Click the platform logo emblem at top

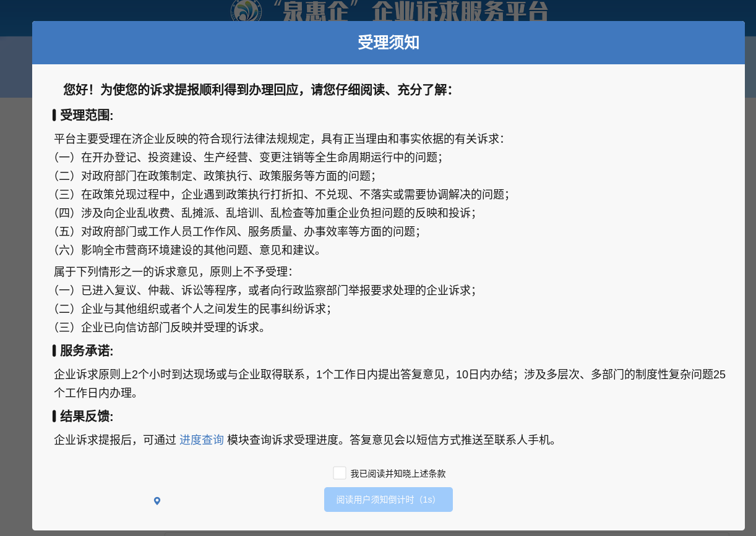247,11
